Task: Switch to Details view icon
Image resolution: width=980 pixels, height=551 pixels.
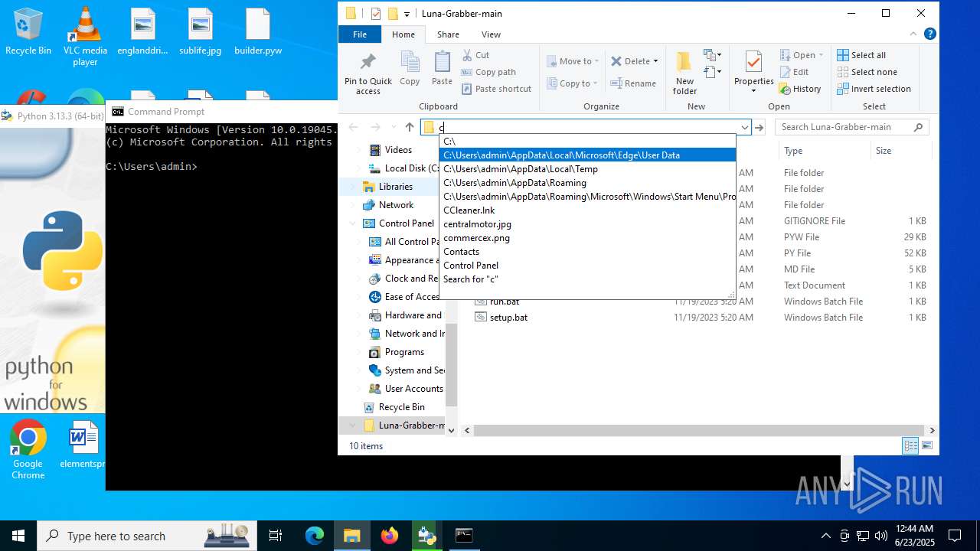Action: point(910,446)
